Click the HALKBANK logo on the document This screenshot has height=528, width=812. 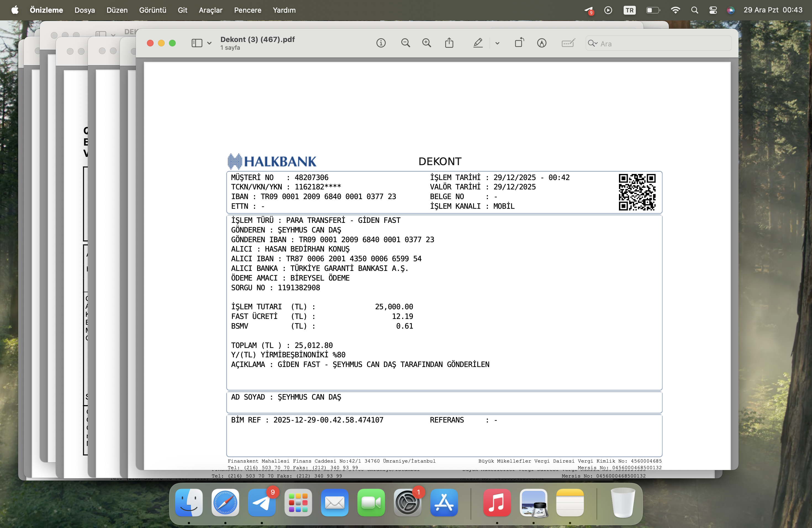(x=272, y=161)
